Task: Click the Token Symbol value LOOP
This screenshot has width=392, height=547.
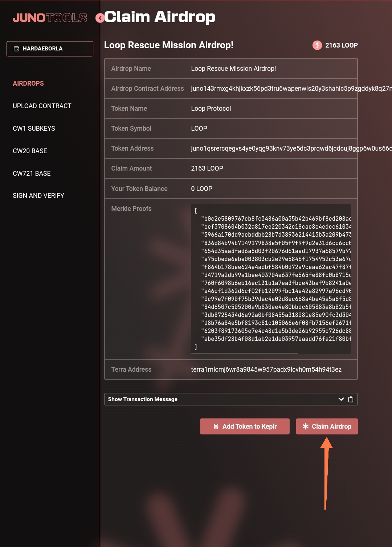Action: [199, 128]
